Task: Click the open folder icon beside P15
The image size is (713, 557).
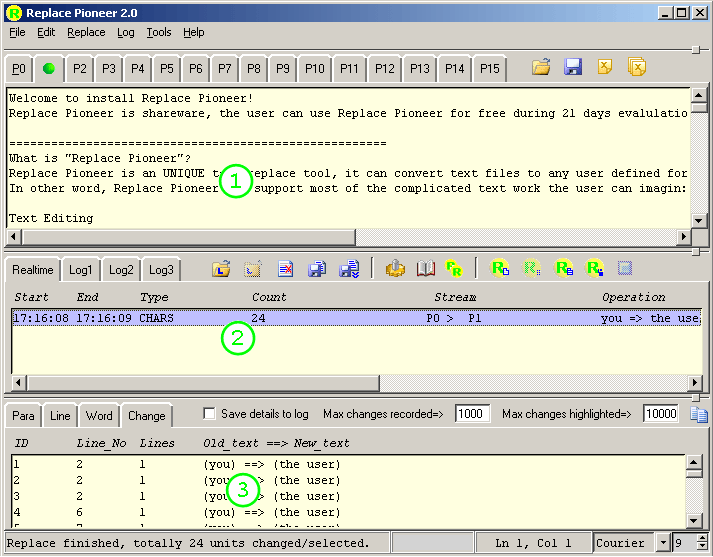Action: point(541,67)
